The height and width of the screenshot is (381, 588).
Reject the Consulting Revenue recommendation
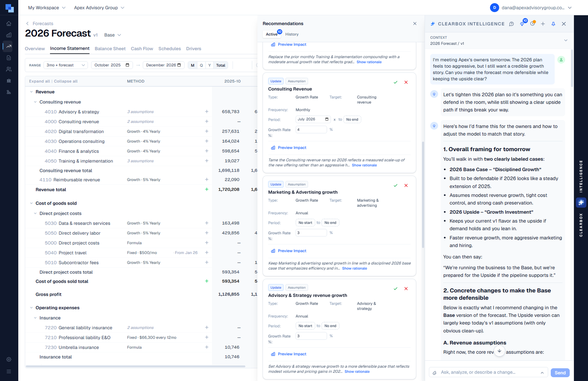tap(406, 82)
